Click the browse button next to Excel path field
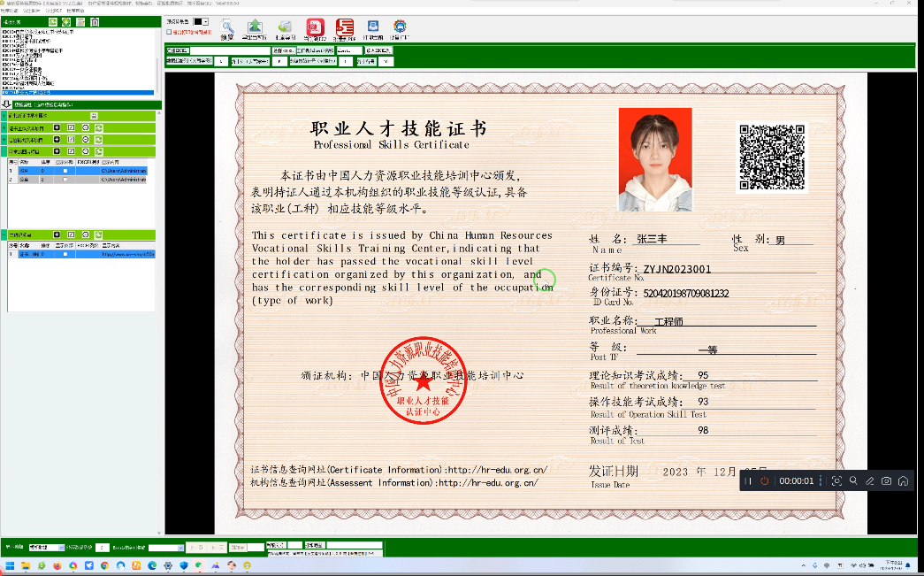Screen dimensions: 924x576 click(x=283, y=50)
